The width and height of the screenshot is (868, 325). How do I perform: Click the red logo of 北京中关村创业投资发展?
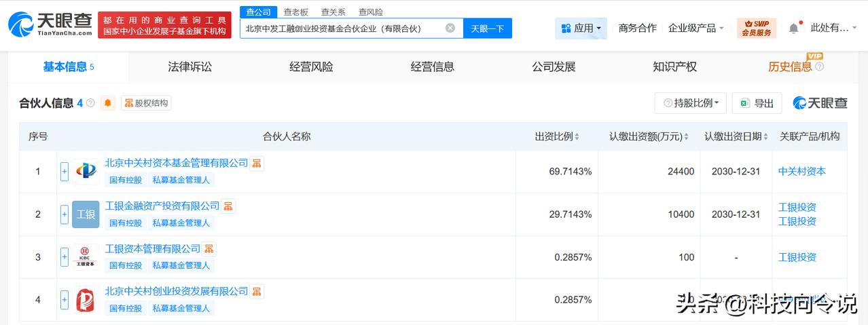pos(86,300)
